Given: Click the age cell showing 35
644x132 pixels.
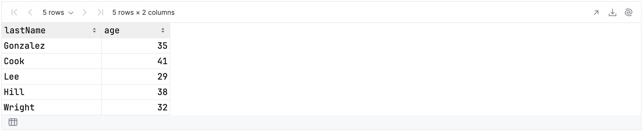Looking at the screenshot, I should [136, 46].
